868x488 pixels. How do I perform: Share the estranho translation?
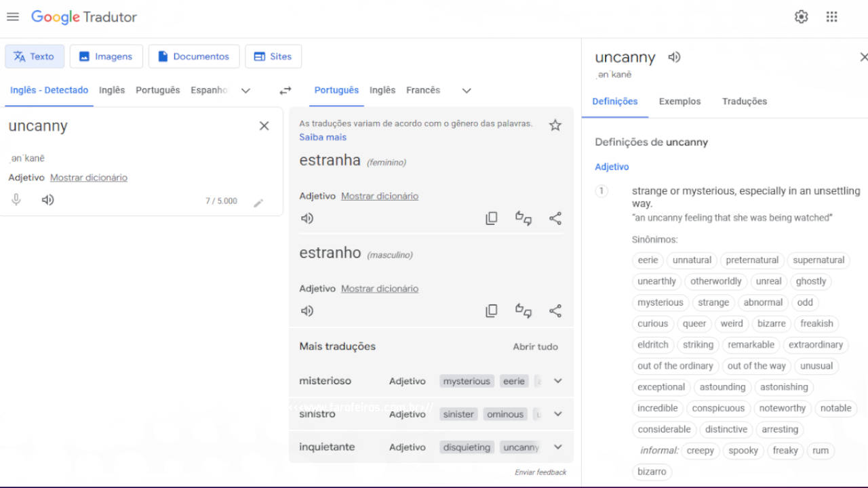point(555,311)
